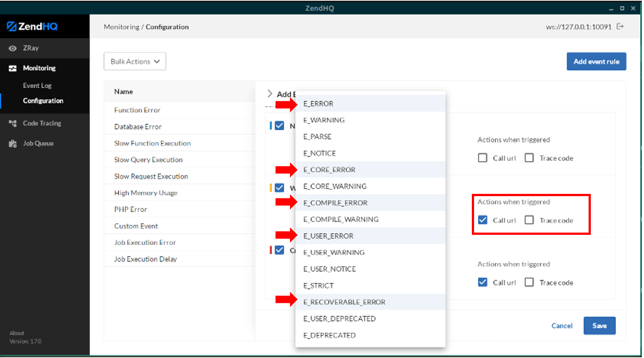Click the ZRay eye icon
The image size is (644, 358).
[13, 48]
